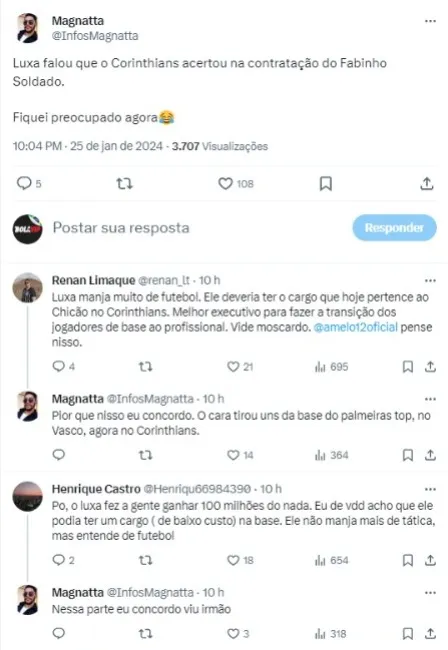This screenshot has height=650, width=448.
Task: Reply to Magnatta's 'Pior que nisso' comment
Action: [x=59, y=455]
